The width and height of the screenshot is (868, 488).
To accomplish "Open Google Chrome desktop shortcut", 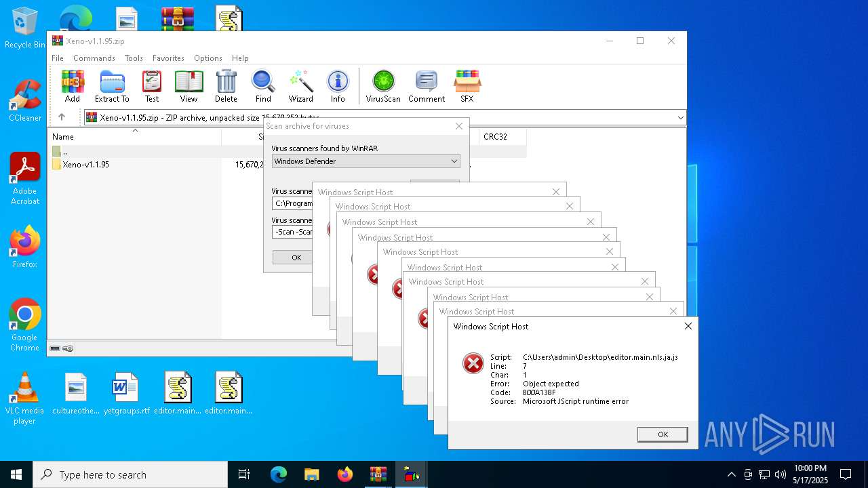I will 24,325.
